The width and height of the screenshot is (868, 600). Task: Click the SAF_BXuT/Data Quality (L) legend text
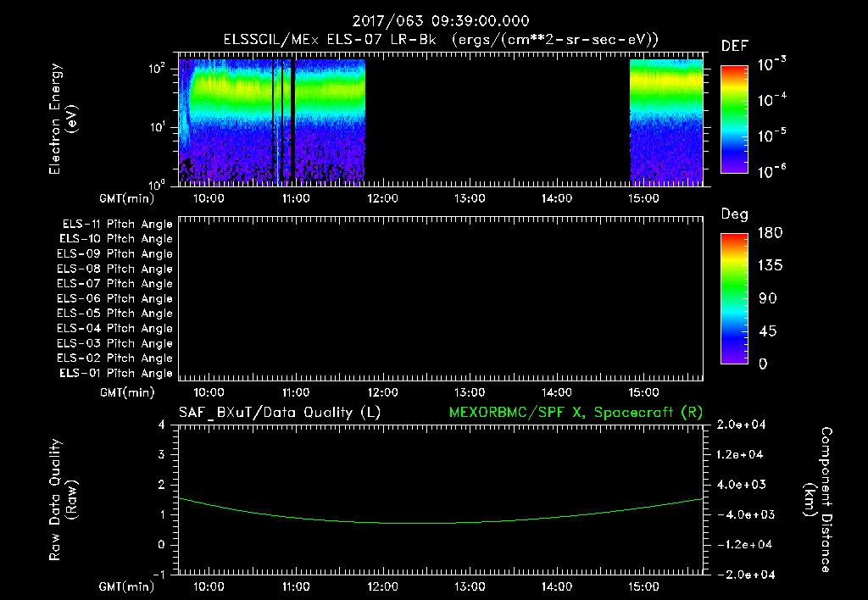(280, 413)
